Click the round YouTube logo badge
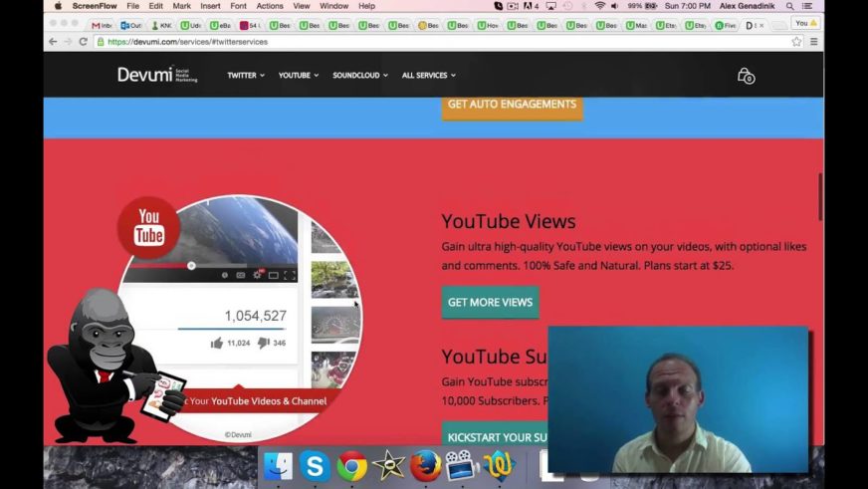 (x=148, y=227)
